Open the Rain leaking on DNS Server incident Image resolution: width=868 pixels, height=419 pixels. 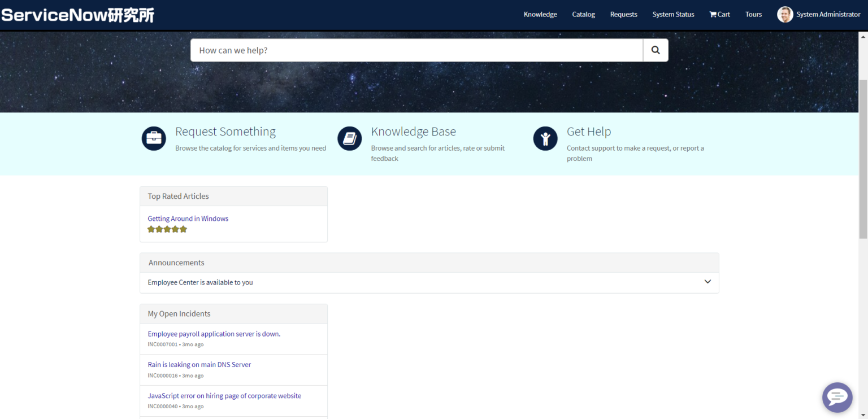(199, 364)
